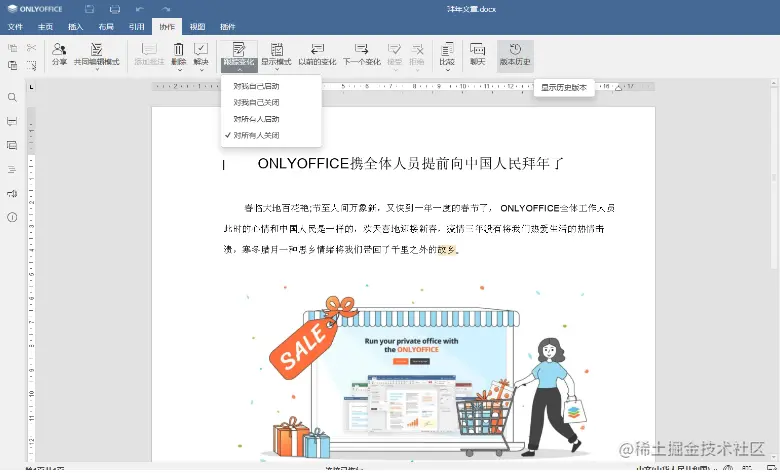Open the search magnifier in left sidebar
Image resolution: width=780 pixels, height=473 pixels.
coord(12,97)
